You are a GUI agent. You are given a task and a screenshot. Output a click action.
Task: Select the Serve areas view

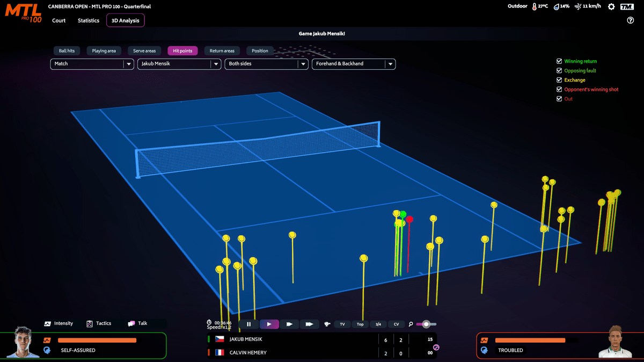tap(144, 50)
